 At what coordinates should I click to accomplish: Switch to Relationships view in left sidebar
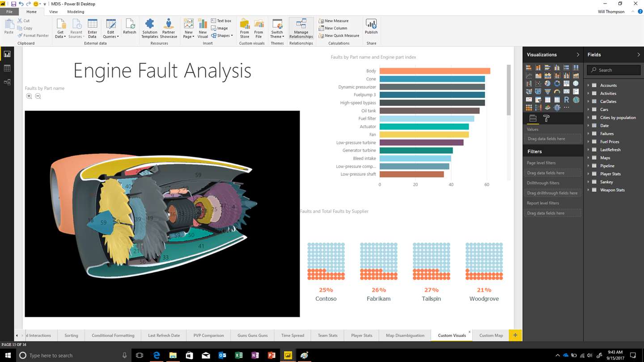7,82
